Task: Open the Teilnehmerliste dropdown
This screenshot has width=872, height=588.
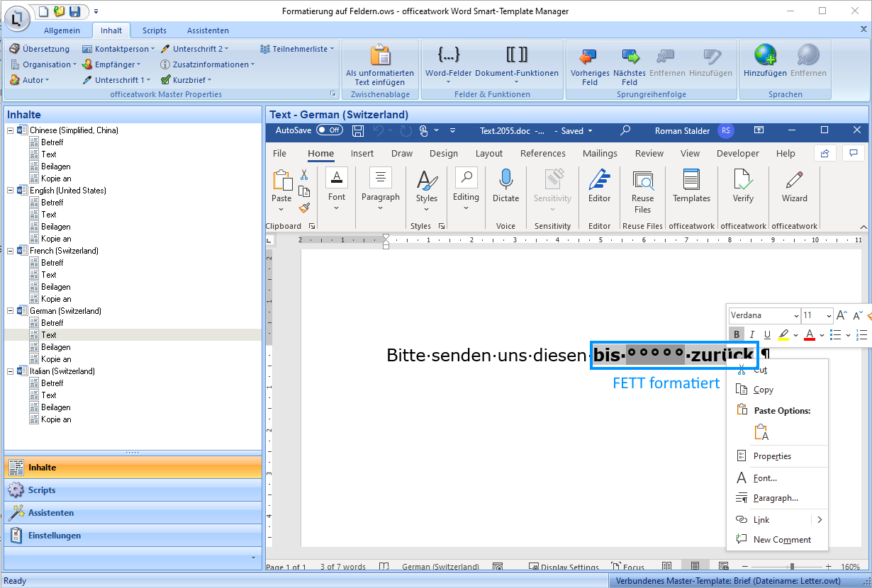Action: (297, 49)
